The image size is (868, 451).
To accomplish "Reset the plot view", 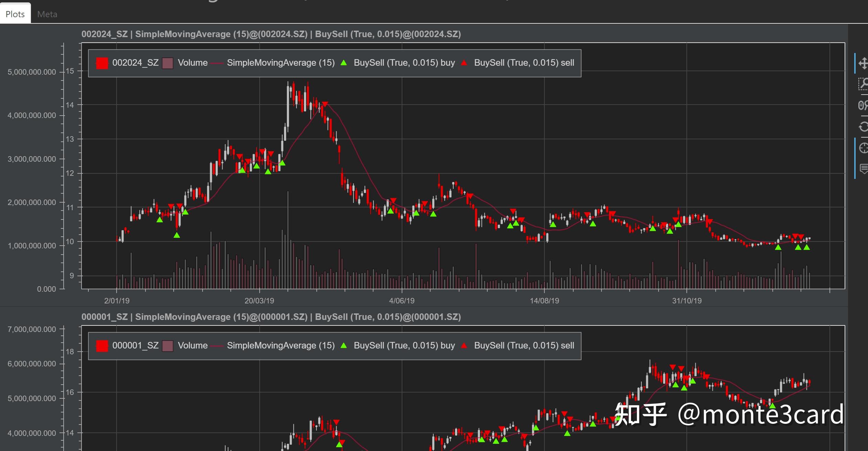I will [x=864, y=127].
